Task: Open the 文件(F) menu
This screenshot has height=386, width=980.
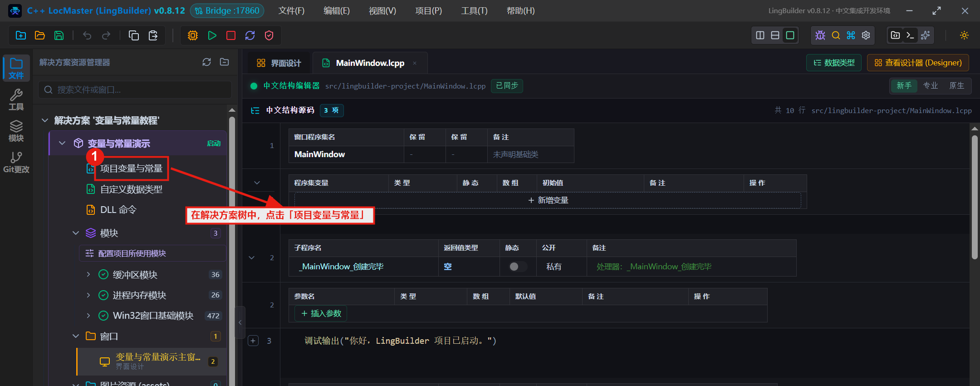Action: 291,10
